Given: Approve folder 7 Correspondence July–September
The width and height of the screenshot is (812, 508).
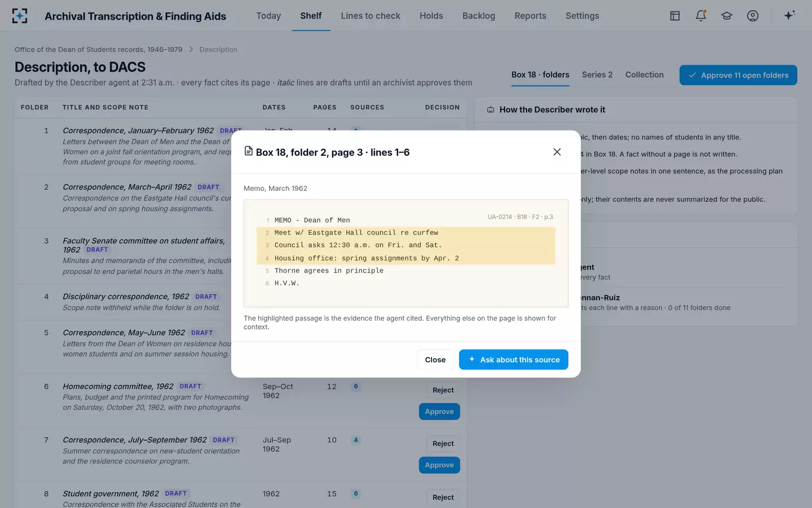Looking at the screenshot, I should coord(439,465).
